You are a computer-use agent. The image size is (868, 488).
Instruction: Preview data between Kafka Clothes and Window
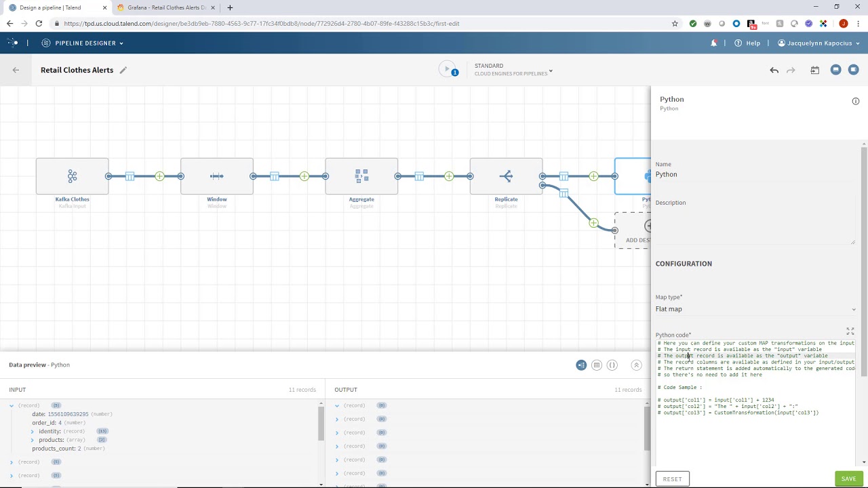[130, 176]
